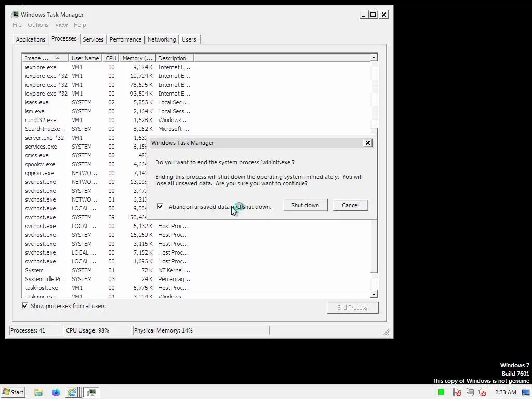This screenshot has width=532, height=399.
Task: Click the CPU Usage: 98% status panel
Action: click(x=98, y=330)
